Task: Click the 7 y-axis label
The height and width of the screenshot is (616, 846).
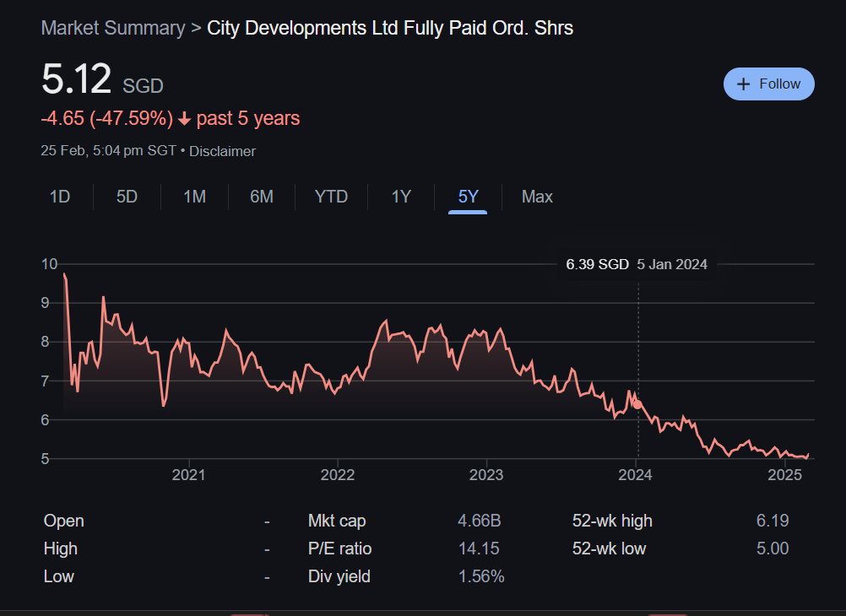Action: [46, 381]
